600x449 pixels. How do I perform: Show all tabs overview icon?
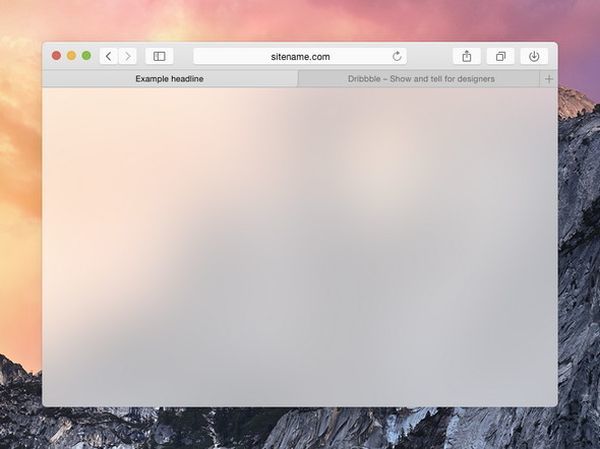click(500, 56)
